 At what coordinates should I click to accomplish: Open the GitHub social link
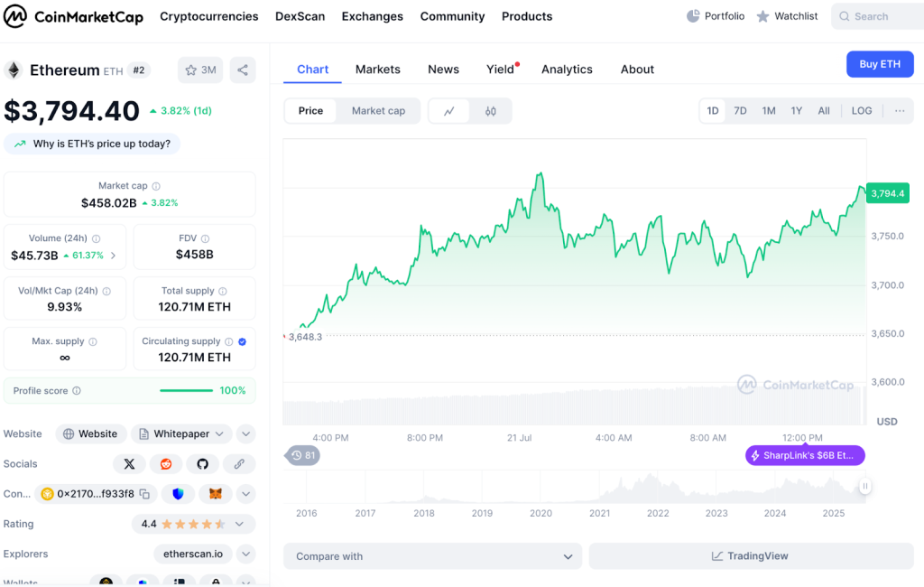tap(203, 464)
